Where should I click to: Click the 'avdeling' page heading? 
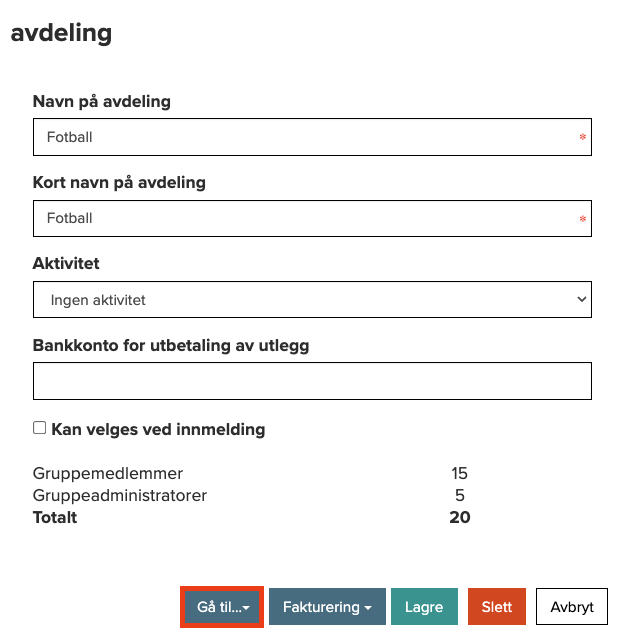[61, 33]
